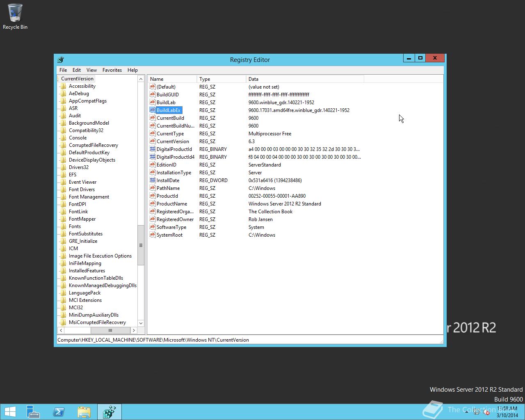Screen dimensions: 525x420
Task: Select the KnownManagedDebuggingDlls key
Action: click(103, 285)
